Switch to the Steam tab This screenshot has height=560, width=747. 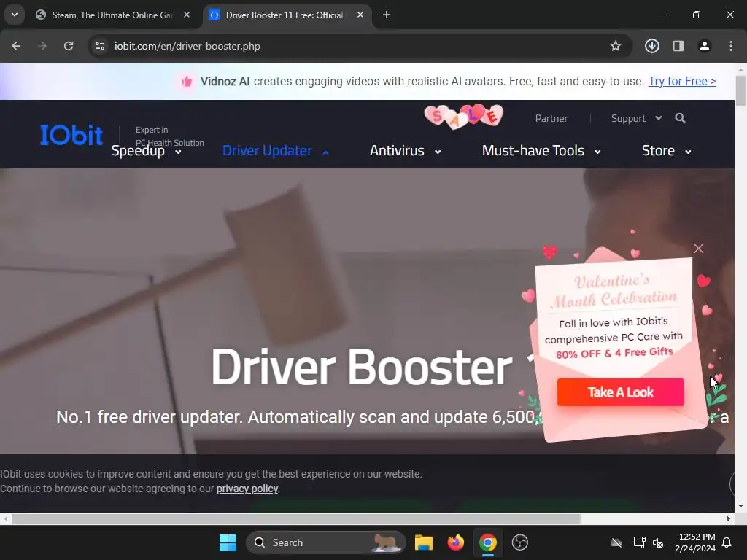coord(112,15)
